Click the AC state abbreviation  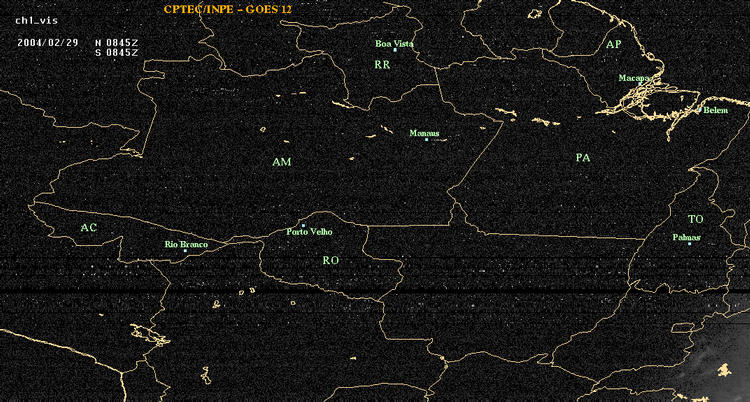(88, 228)
